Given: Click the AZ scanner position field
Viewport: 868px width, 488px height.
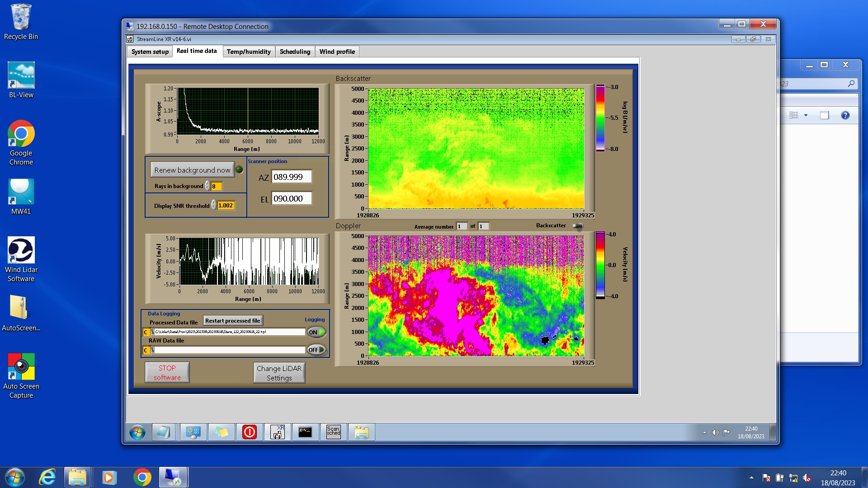Looking at the screenshot, I should (292, 177).
